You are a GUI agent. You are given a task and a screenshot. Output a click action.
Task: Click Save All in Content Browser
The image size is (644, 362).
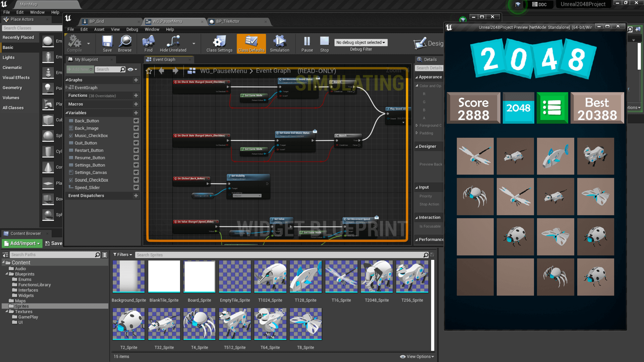[x=54, y=243]
